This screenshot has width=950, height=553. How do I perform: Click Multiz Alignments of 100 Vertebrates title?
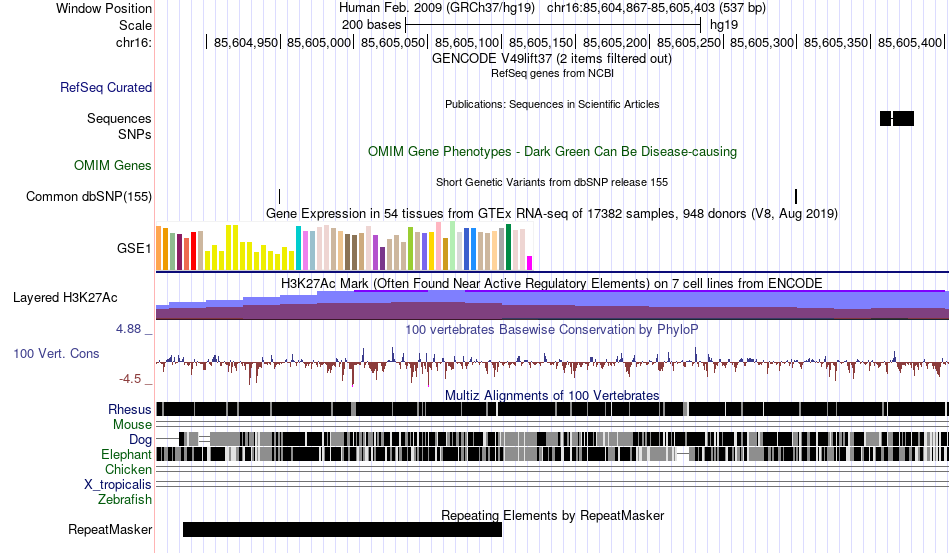552,396
